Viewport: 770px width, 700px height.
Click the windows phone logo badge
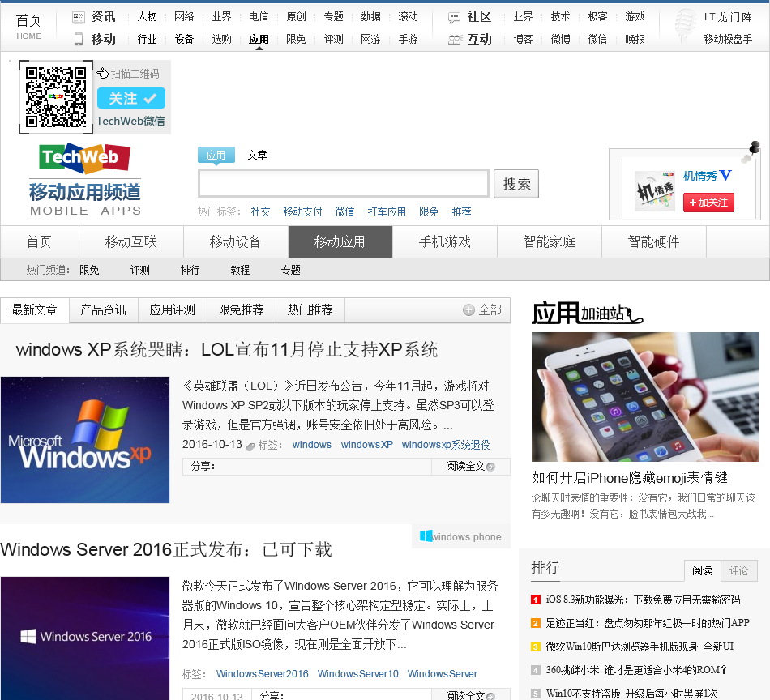pyautogui.click(x=460, y=536)
